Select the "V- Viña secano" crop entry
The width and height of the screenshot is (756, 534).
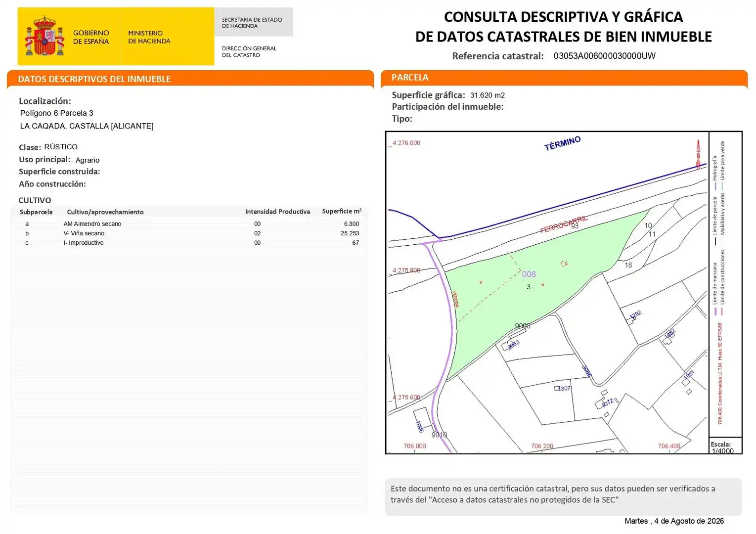point(84,233)
